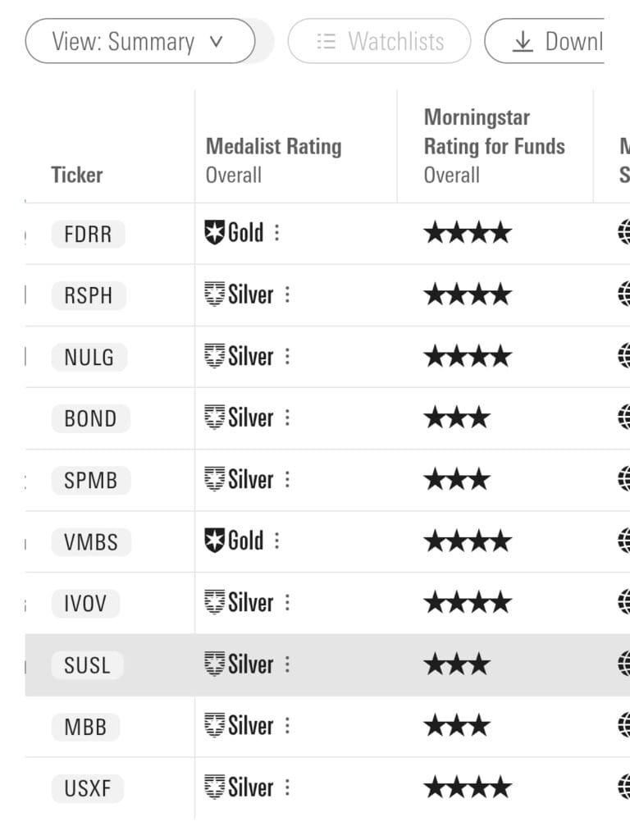Sort by the Ticker column header
The width and height of the screenshot is (630, 840).
(x=76, y=176)
